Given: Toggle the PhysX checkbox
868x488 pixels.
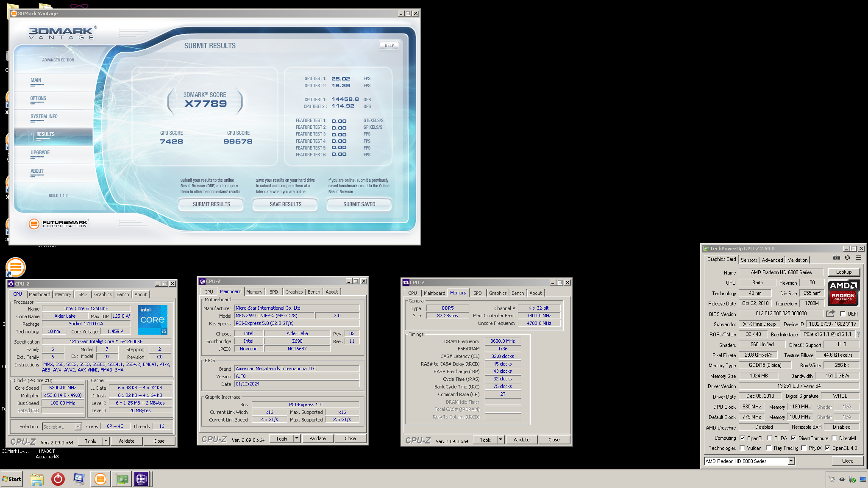Looking at the screenshot, I should (x=804, y=448).
